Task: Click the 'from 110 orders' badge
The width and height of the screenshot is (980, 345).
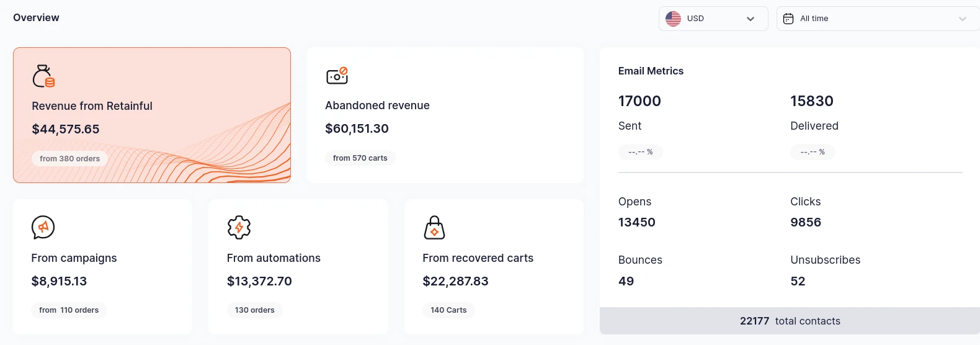Action: coord(69,310)
